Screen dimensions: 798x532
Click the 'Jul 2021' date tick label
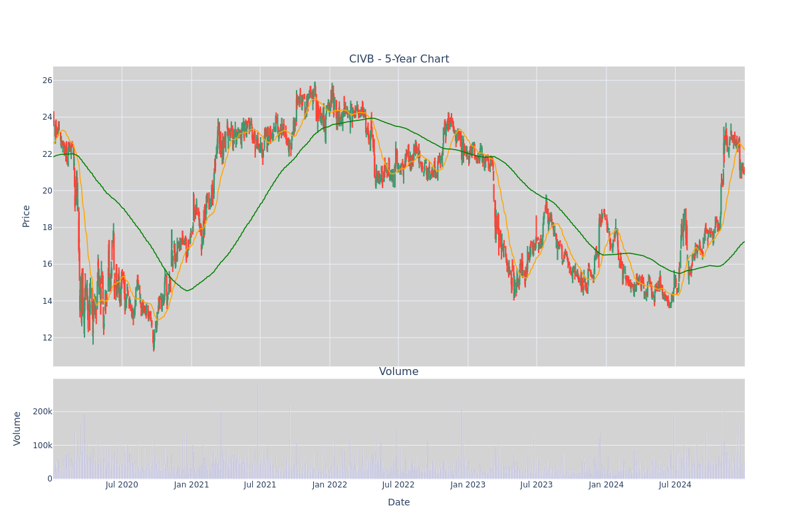pos(260,485)
